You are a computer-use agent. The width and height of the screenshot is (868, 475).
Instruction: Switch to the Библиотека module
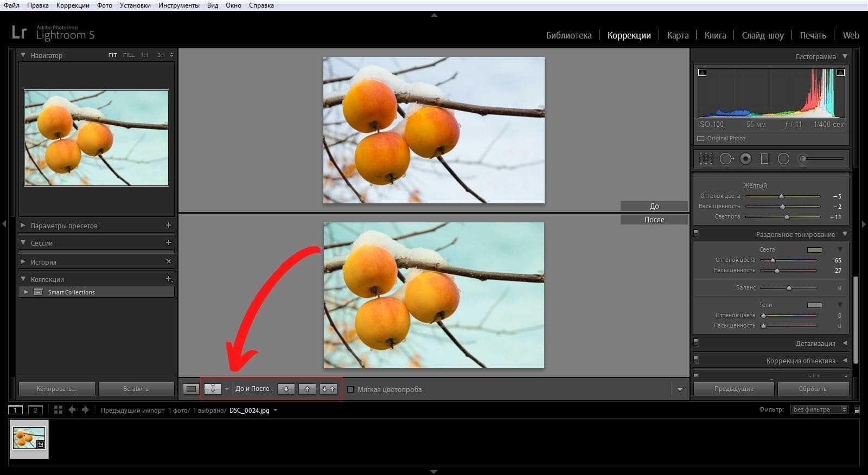pos(569,35)
